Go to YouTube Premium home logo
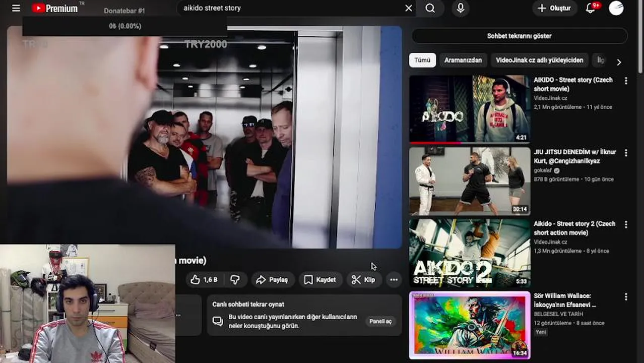Viewport: 644px width, 363px height. tap(55, 8)
